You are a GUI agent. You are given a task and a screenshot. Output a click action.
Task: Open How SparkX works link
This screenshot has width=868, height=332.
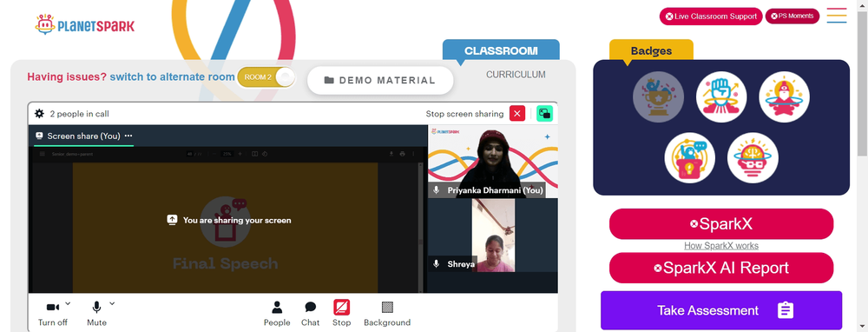pos(720,246)
